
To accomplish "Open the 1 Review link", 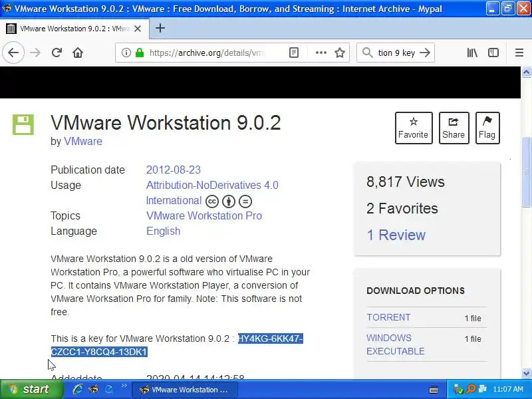I will tap(396, 235).
